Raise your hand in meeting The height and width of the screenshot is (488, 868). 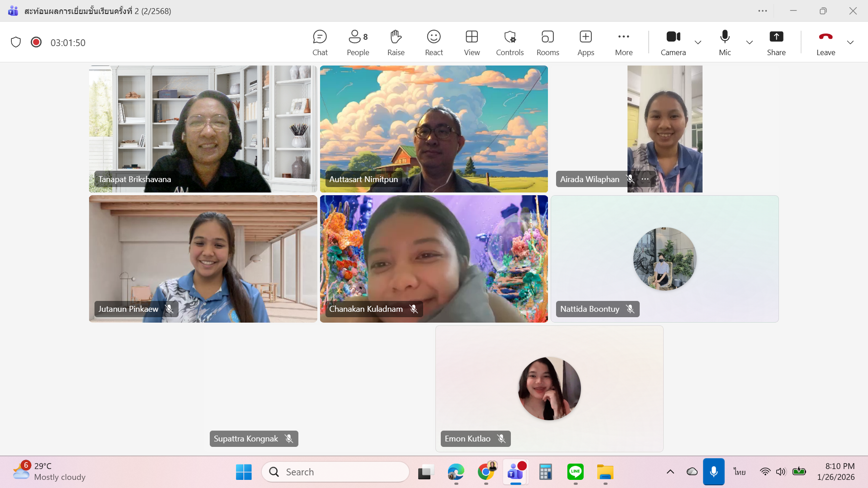click(396, 42)
